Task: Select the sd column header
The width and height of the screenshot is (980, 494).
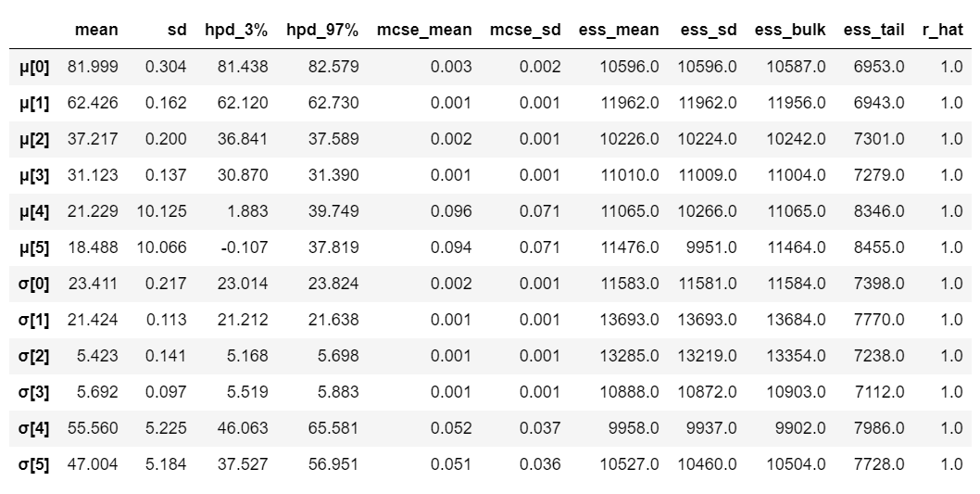Action: click(x=177, y=30)
